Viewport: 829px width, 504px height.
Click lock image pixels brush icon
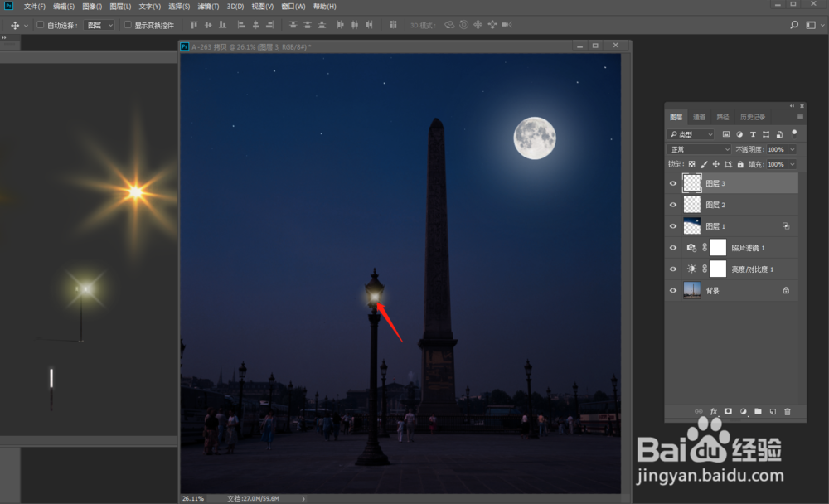[704, 164]
